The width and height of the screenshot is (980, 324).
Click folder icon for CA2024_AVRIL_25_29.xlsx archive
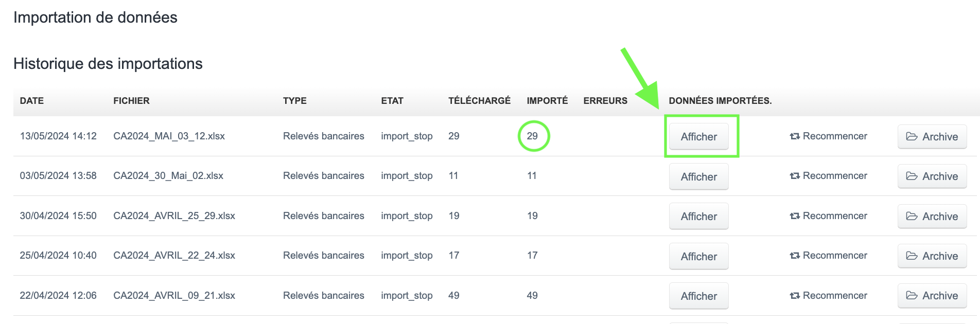click(912, 216)
